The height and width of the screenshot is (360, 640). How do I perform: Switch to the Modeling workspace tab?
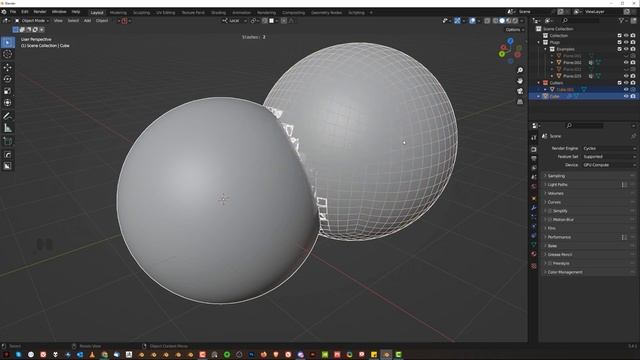tap(118, 13)
